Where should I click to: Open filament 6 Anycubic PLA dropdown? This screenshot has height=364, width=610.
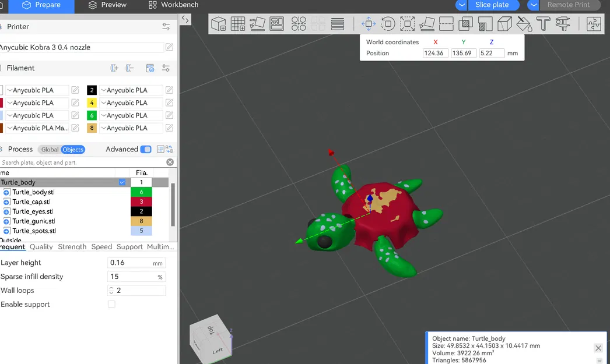[x=131, y=115]
